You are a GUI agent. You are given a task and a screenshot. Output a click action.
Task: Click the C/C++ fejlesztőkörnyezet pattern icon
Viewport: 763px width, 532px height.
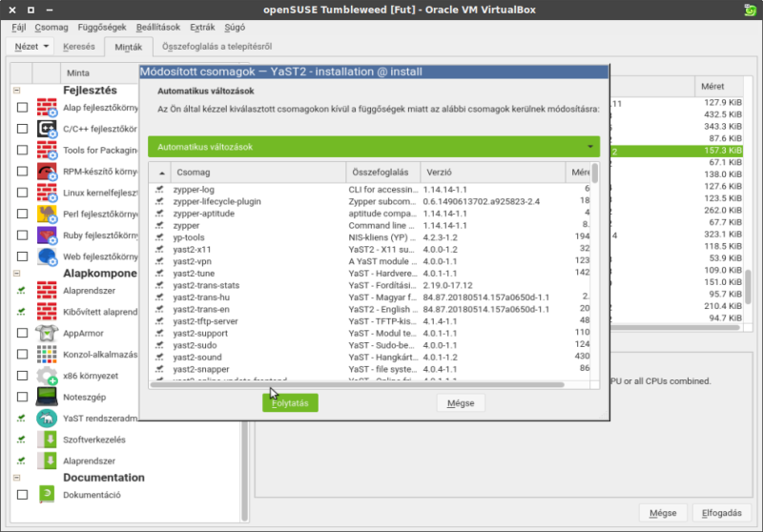[47, 129]
